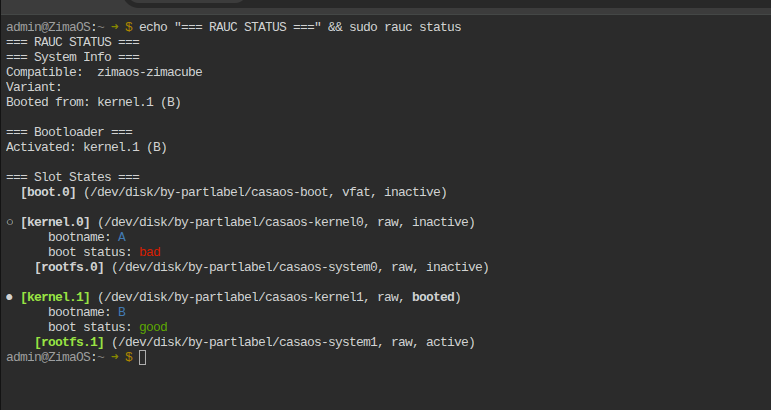Click the 'admin@ZimaOS:~' text in the bottom prompt

[55, 357]
